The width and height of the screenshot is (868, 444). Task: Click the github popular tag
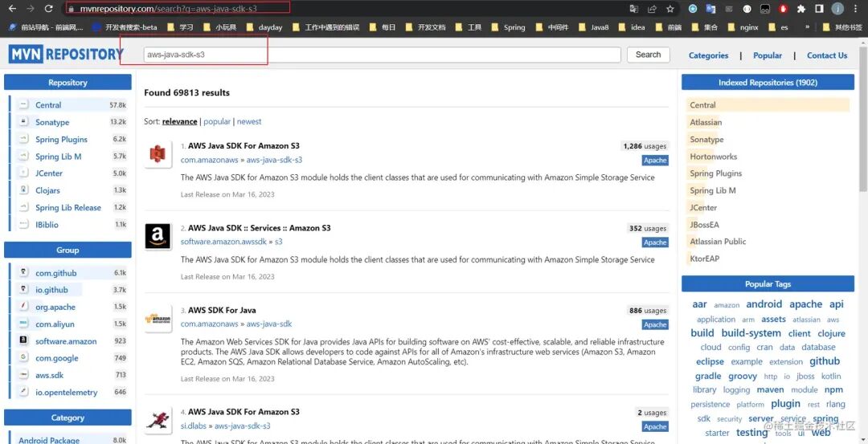[x=825, y=361]
